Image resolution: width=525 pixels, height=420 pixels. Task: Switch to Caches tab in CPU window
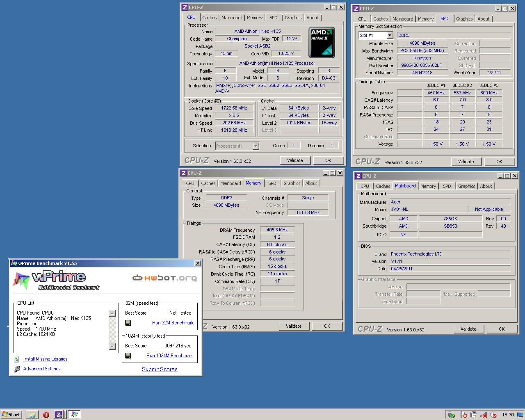pyautogui.click(x=209, y=18)
